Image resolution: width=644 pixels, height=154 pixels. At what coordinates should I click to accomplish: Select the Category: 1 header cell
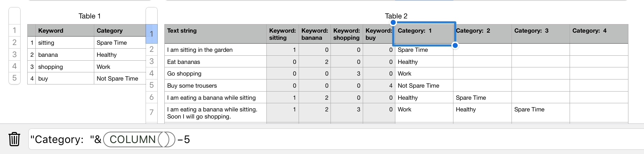[424, 34]
